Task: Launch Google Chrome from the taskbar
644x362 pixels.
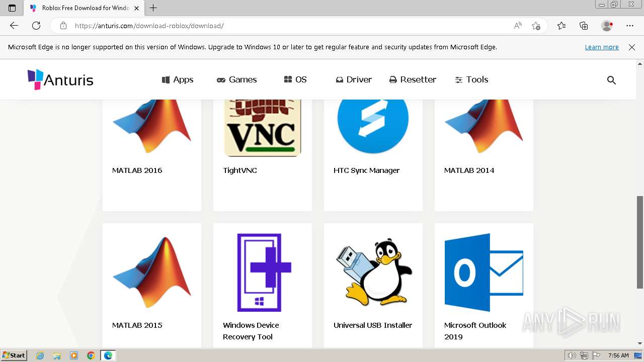Action: tap(91, 355)
